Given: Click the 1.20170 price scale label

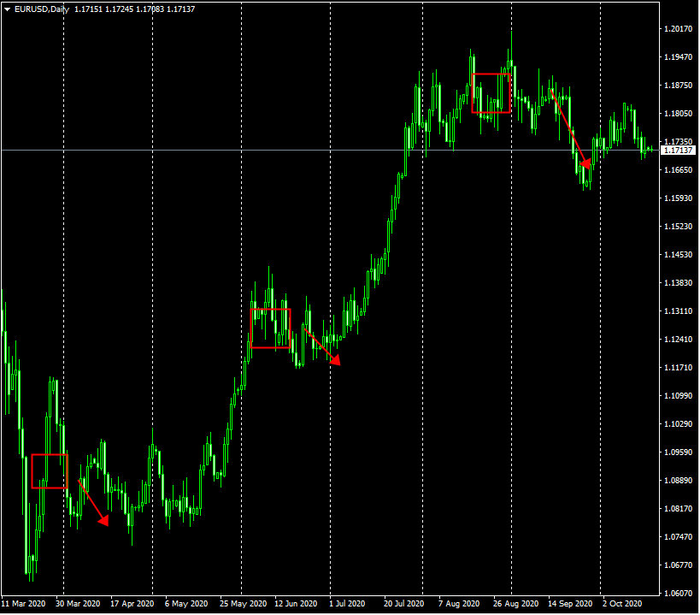Looking at the screenshot, I should (x=678, y=29).
